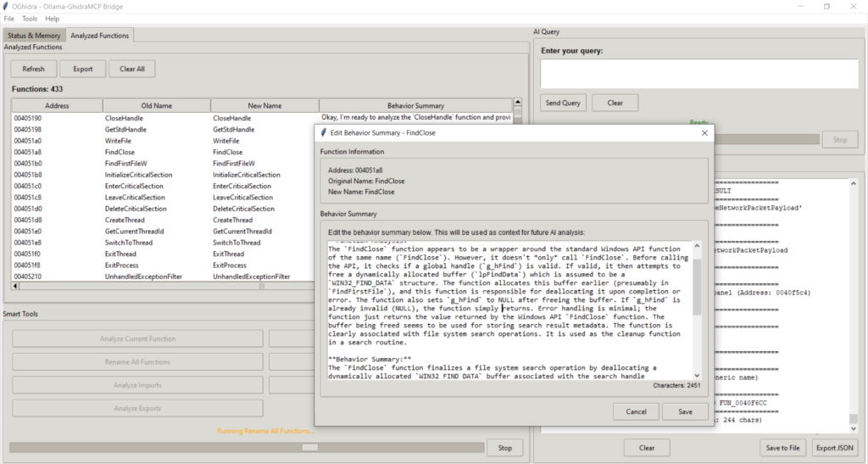868x464 pixels.
Task: Click the behavior summary text scrollbar down arrow
Action: click(697, 375)
